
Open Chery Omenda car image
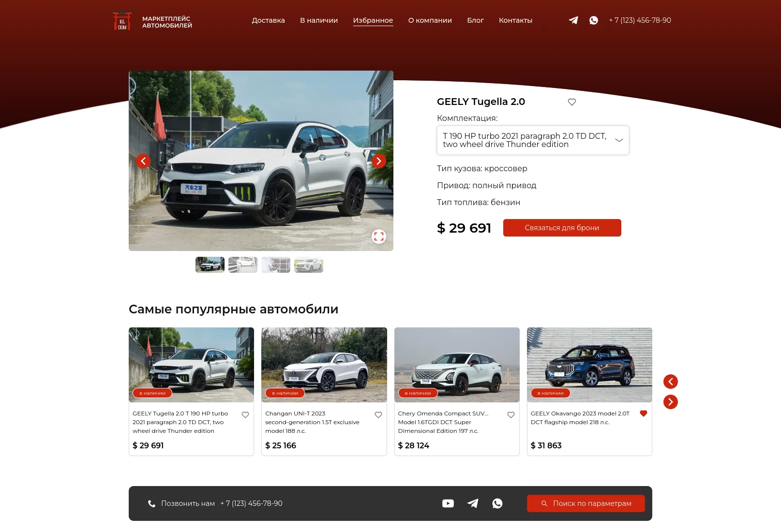457,365
